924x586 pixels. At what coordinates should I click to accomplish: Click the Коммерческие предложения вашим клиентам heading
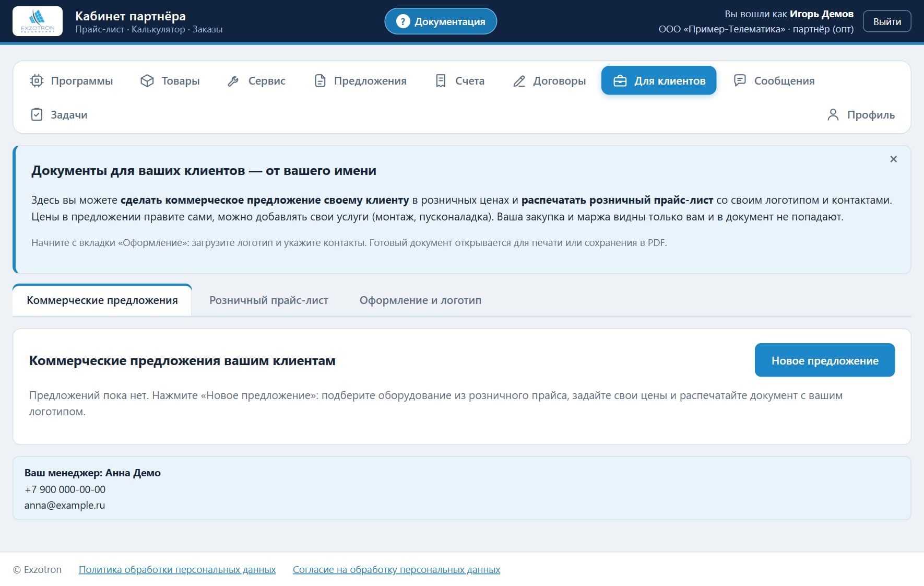[x=182, y=361]
